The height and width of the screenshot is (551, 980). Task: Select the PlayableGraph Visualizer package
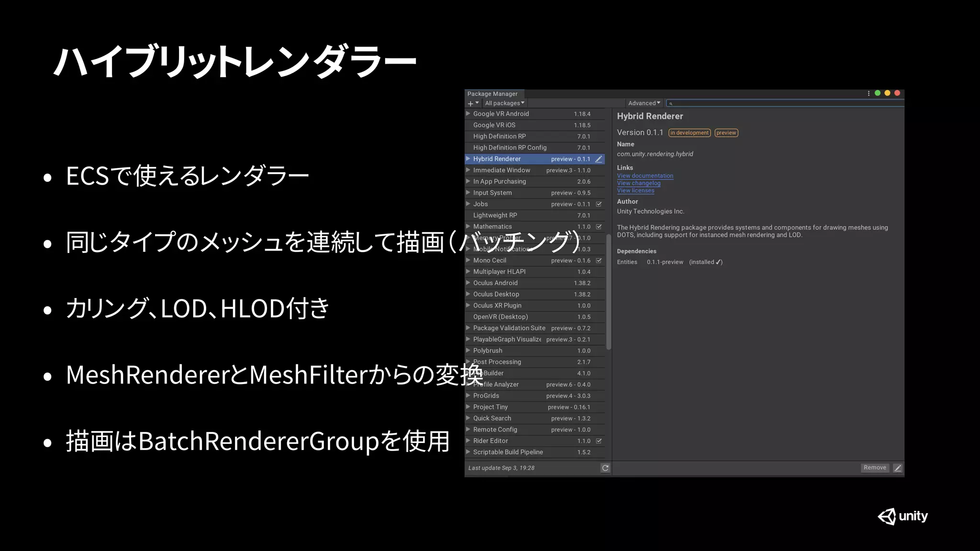coord(535,339)
